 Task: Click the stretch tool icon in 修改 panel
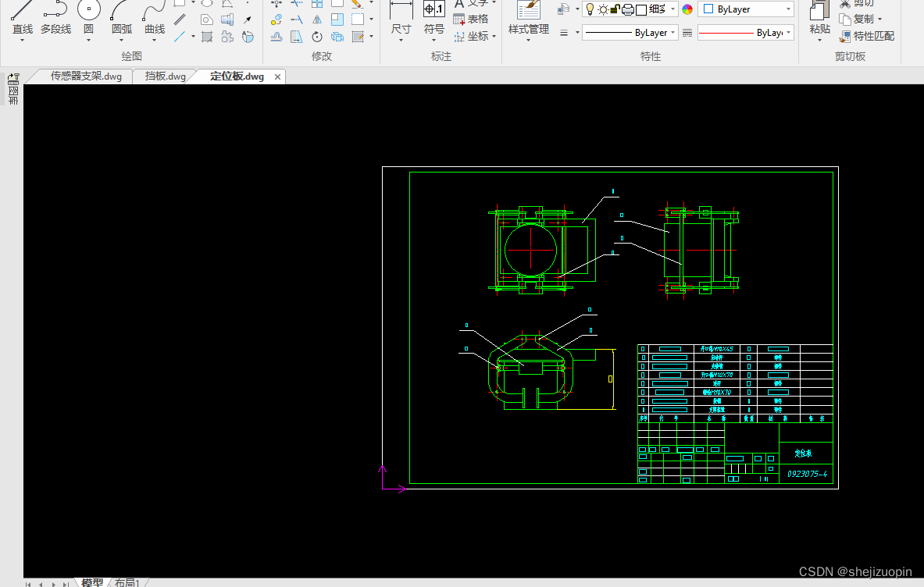pyautogui.click(x=296, y=37)
